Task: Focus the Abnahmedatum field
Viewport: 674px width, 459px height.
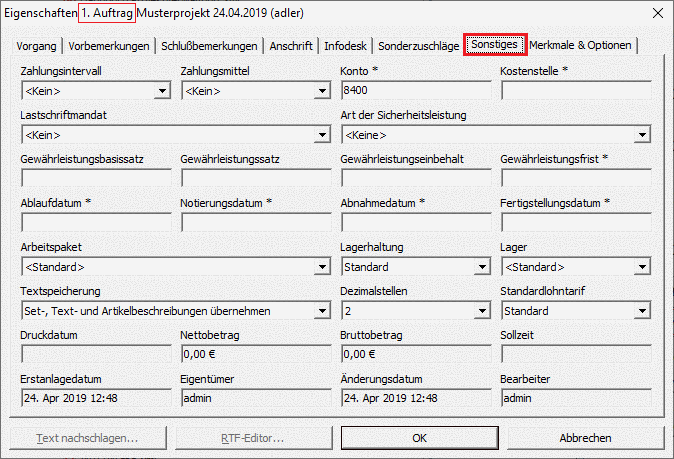Action: pos(416,223)
